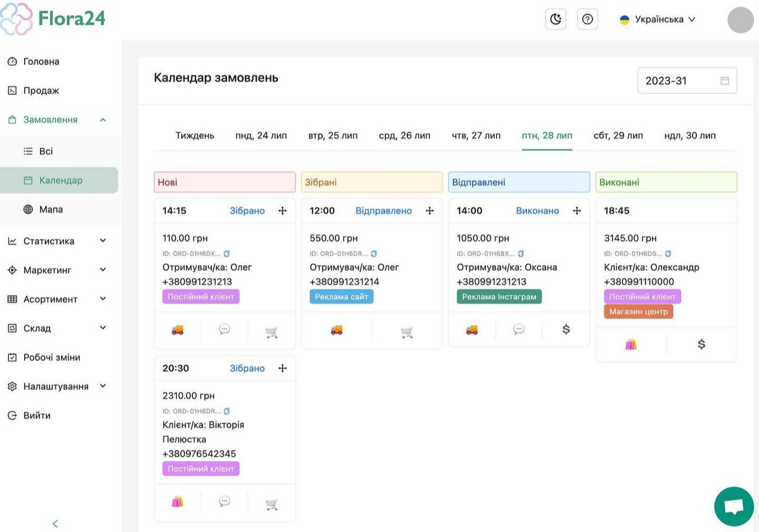Open comments on the 14:15 order
The image size is (759, 532).
[x=224, y=329]
